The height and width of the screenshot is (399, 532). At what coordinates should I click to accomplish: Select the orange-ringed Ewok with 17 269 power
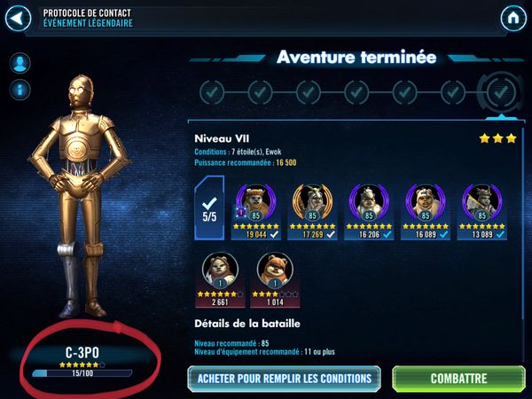click(x=312, y=211)
